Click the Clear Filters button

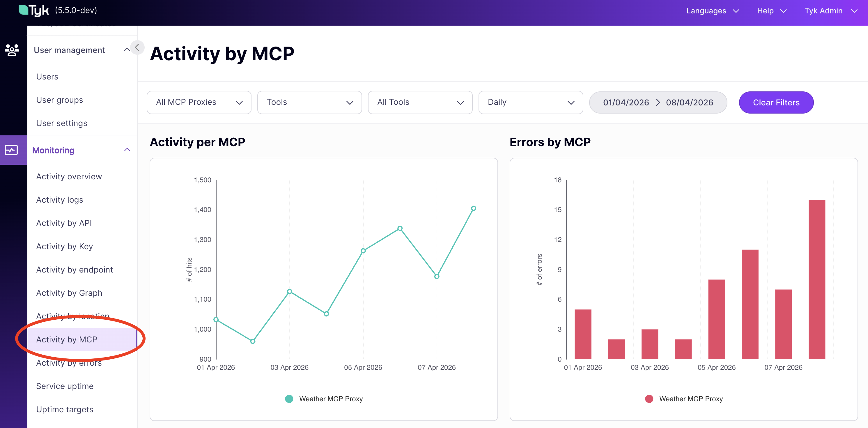(776, 102)
